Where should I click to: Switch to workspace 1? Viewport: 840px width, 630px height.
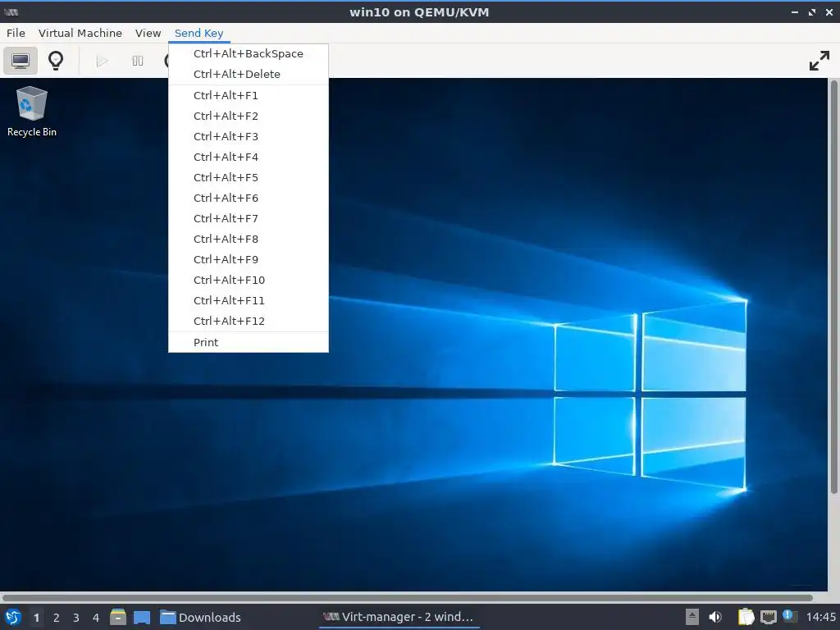(x=36, y=618)
